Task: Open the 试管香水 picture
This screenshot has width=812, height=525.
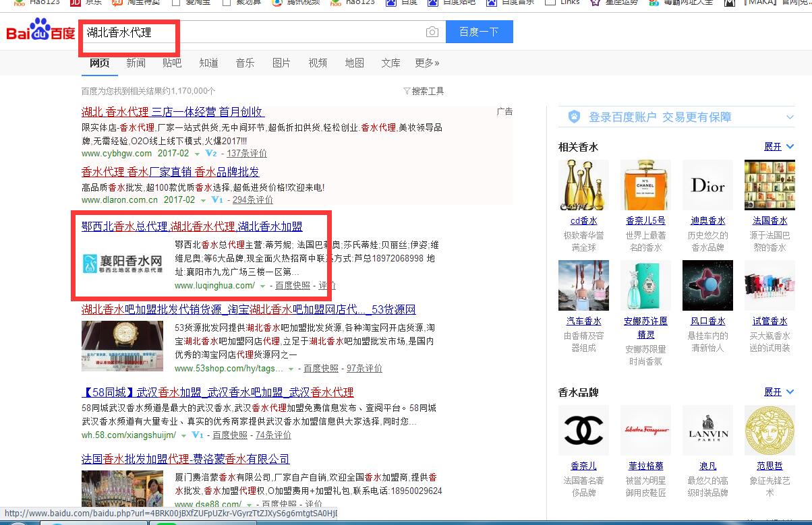Action: click(770, 285)
